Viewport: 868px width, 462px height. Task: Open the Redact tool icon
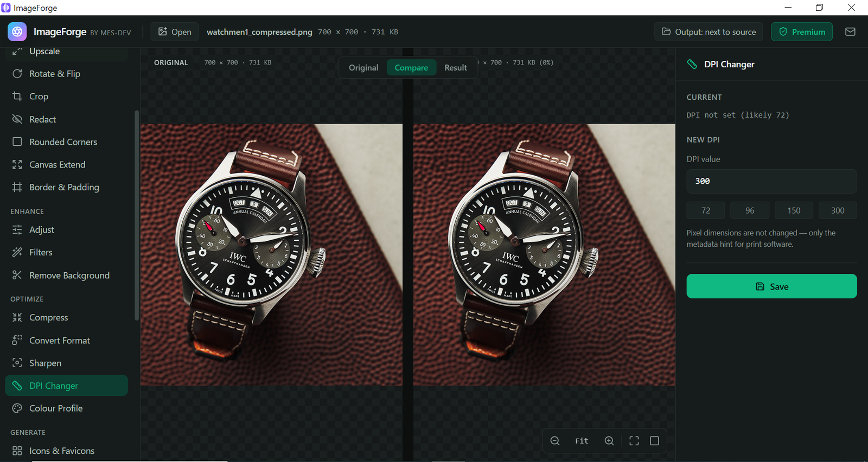tap(17, 119)
